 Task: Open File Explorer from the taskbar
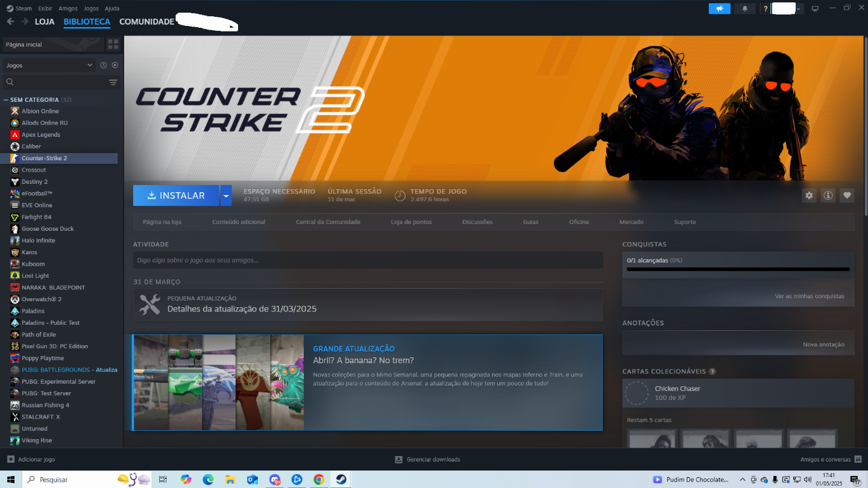coord(230,480)
